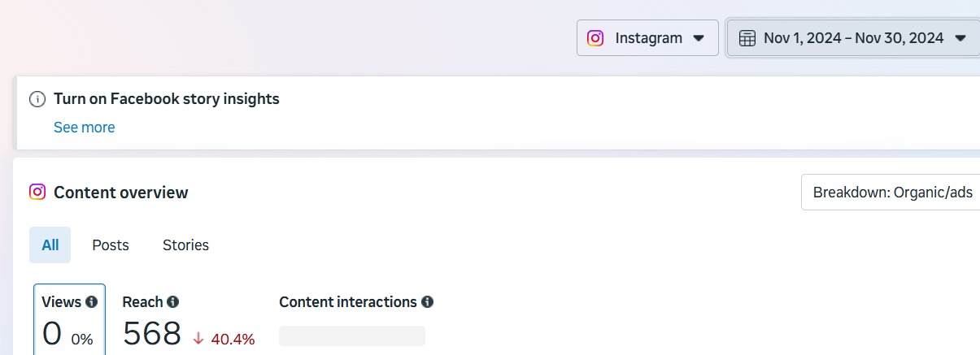Expand the Instagram platform dropdown arrow
Image resolution: width=980 pixels, height=355 pixels.
pos(698,38)
